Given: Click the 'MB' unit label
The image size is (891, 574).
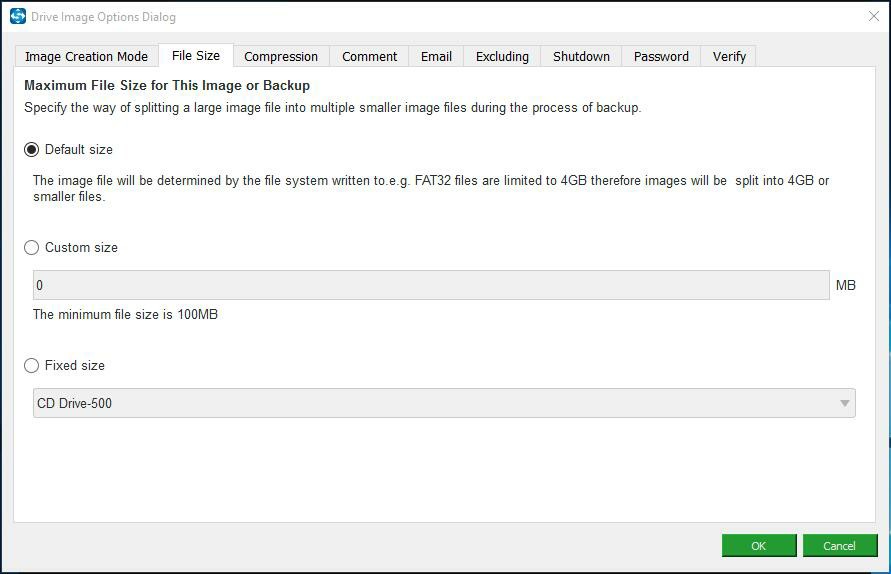Looking at the screenshot, I should 846,285.
